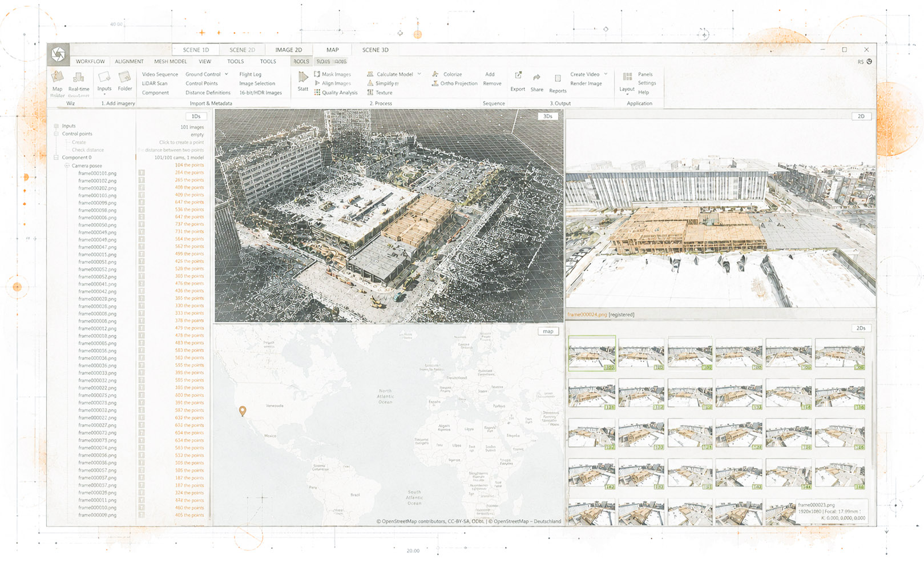Click the Quality Analysis grid icon

click(x=317, y=93)
